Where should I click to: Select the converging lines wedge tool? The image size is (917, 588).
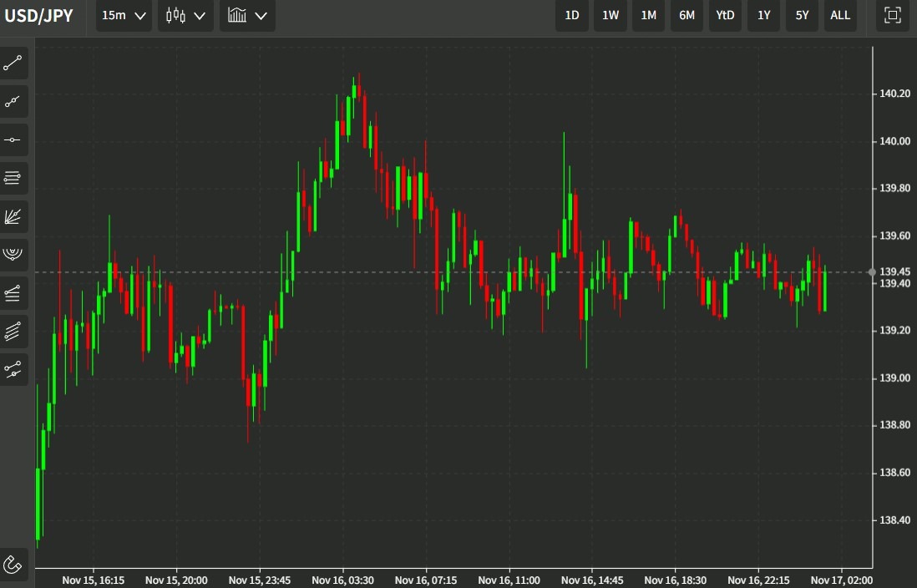[13, 293]
